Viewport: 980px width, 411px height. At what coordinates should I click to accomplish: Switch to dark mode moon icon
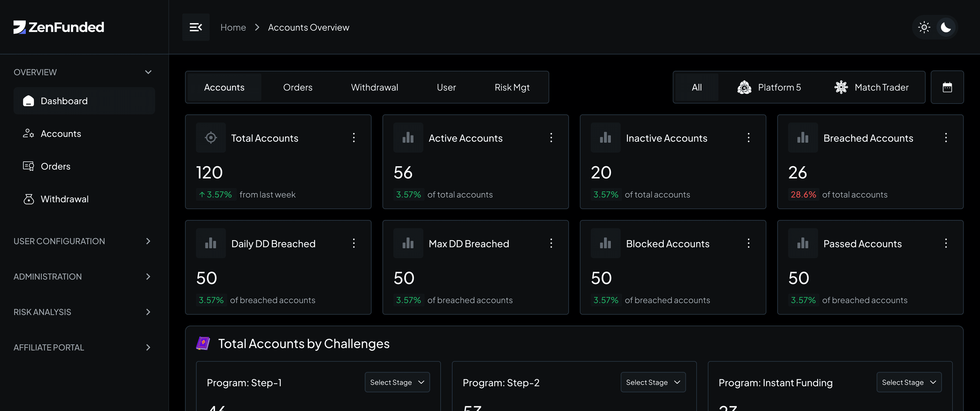[946, 27]
